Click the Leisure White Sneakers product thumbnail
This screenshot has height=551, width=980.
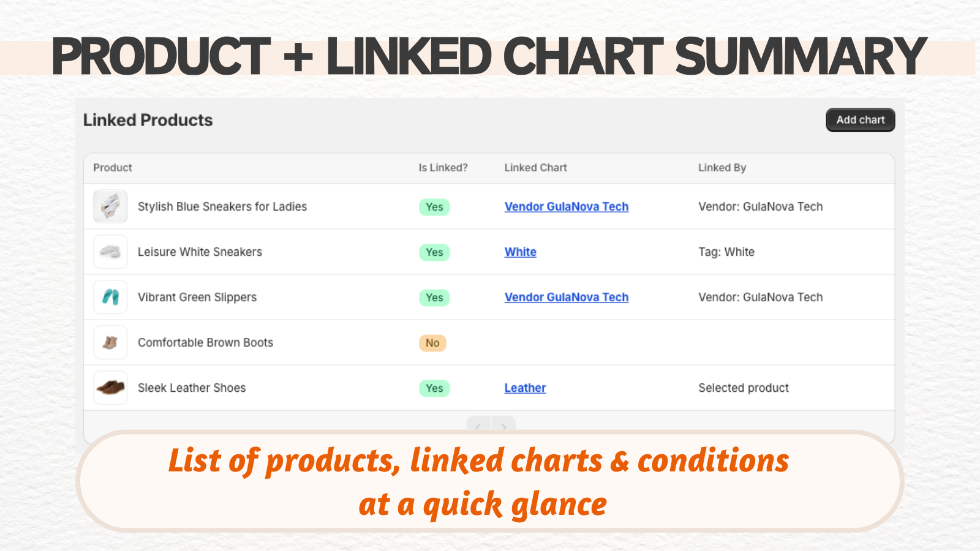[x=110, y=252]
